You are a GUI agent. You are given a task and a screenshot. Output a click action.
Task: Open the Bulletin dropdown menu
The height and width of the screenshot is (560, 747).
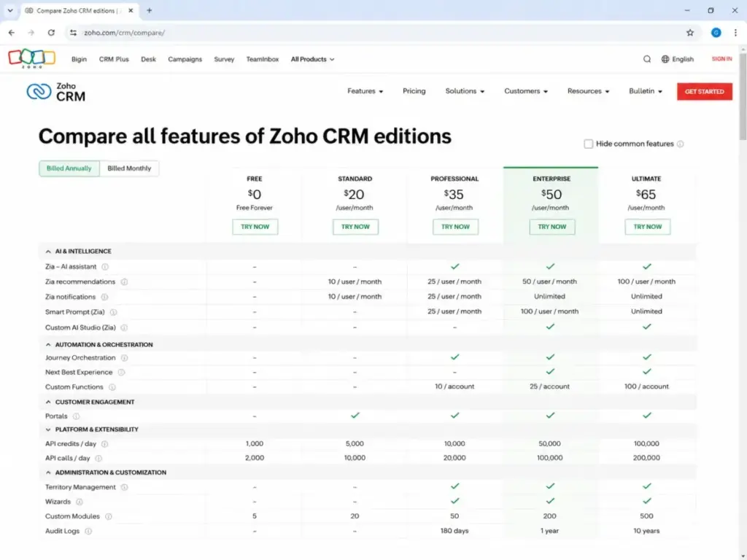click(x=646, y=91)
